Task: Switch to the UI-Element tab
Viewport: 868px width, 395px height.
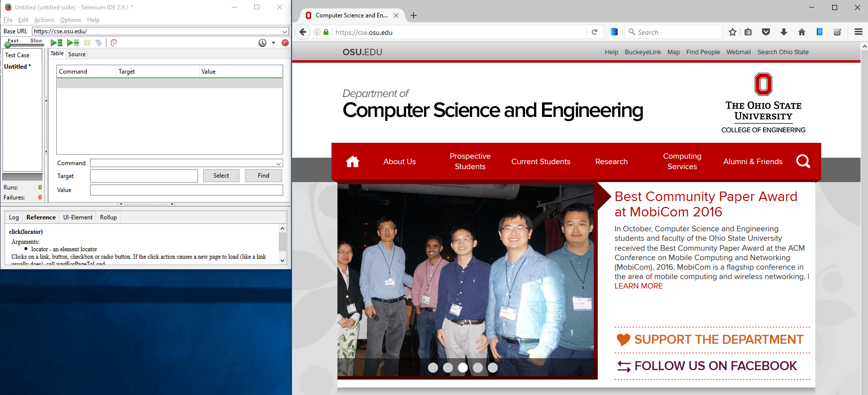Action: 78,217
